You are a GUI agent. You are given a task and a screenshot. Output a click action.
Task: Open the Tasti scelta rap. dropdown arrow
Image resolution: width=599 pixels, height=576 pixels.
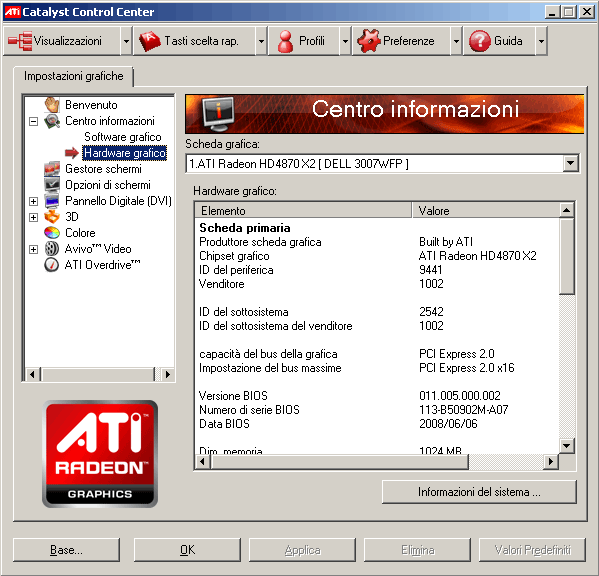(x=261, y=41)
